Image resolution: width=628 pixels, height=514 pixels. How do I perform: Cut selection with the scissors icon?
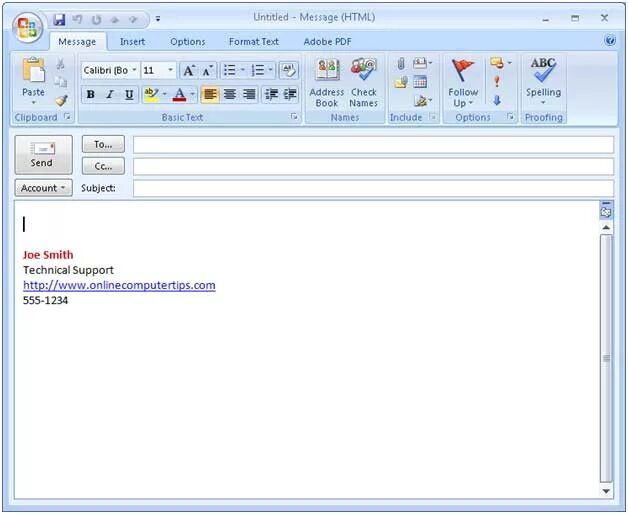60,64
